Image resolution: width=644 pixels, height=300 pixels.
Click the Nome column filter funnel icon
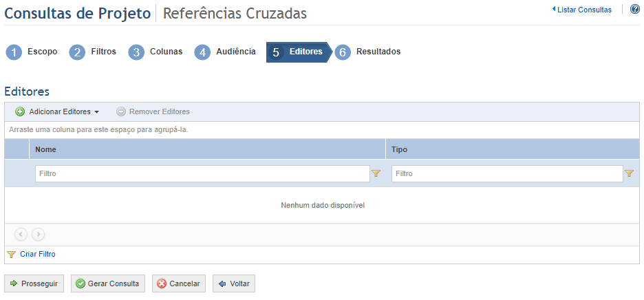point(376,174)
